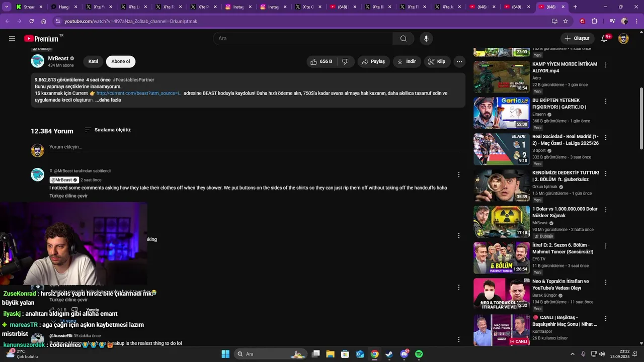Open menu for KAMP YİYEN MORDE video
The image size is (644, 362).
pos(606,65)
